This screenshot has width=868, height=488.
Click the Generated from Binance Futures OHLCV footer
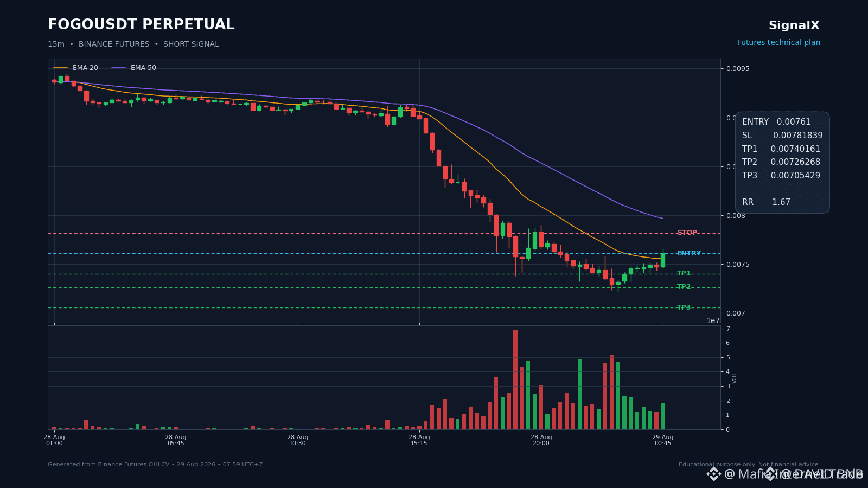tap(155, 465)
